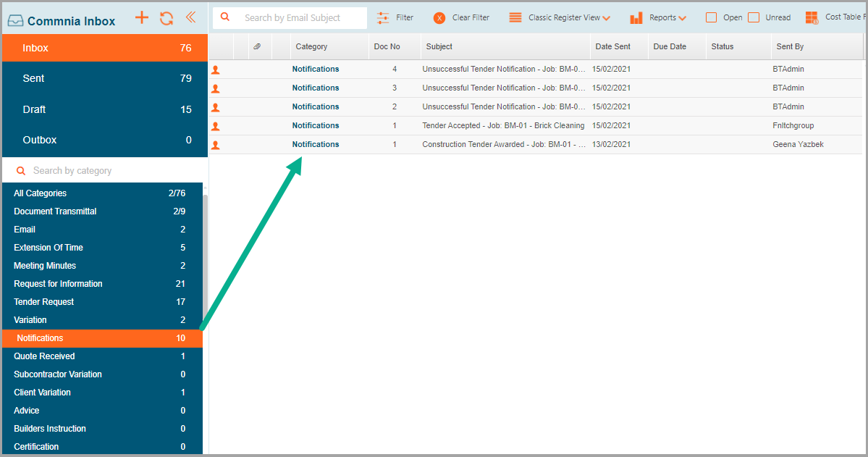
Task: Select Builders Instruction category
Action: click(102, 428)
